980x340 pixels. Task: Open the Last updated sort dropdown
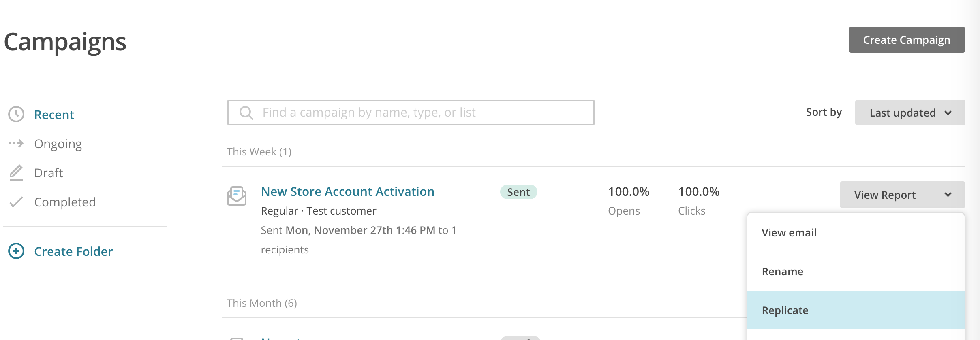[910, 113]
